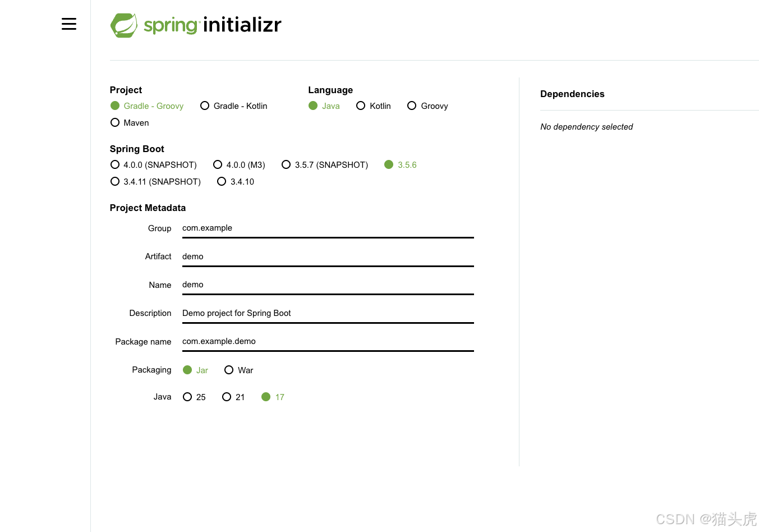Select Java as the language
Image resolution: width=759 pixels, height=532 pixels.
[324, 106]
